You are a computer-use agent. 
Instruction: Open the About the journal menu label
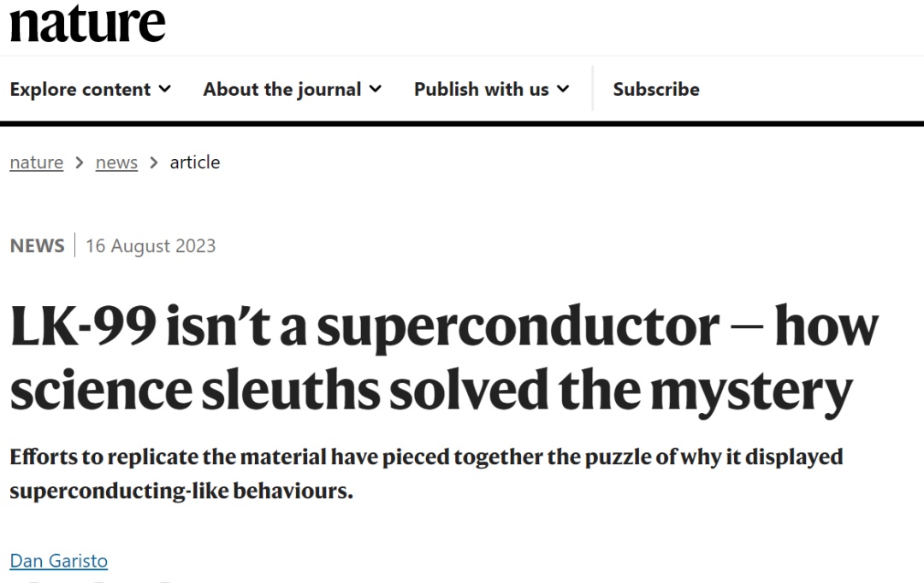[281, 89]
